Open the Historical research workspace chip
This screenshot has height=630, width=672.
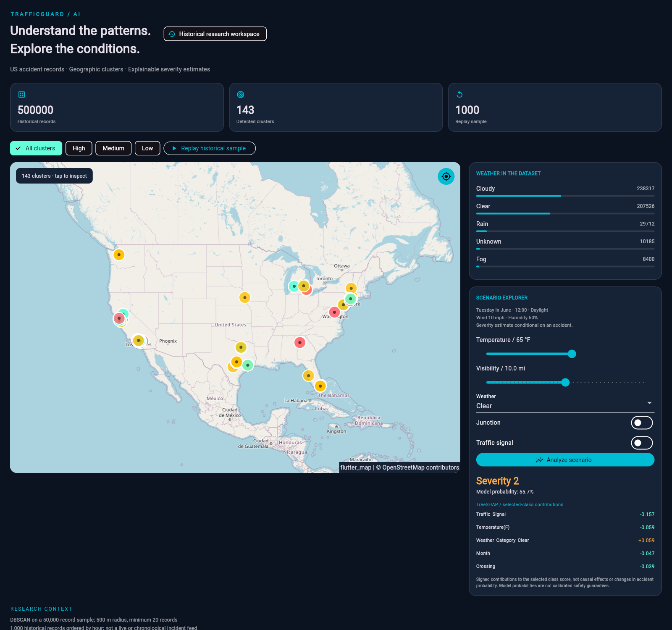tap(215, 34)
